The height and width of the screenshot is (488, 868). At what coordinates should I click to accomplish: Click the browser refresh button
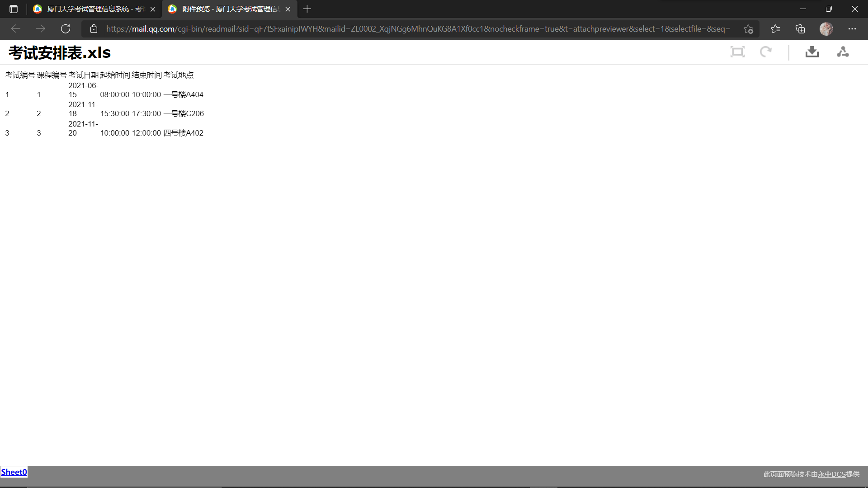tap(66, 29)
